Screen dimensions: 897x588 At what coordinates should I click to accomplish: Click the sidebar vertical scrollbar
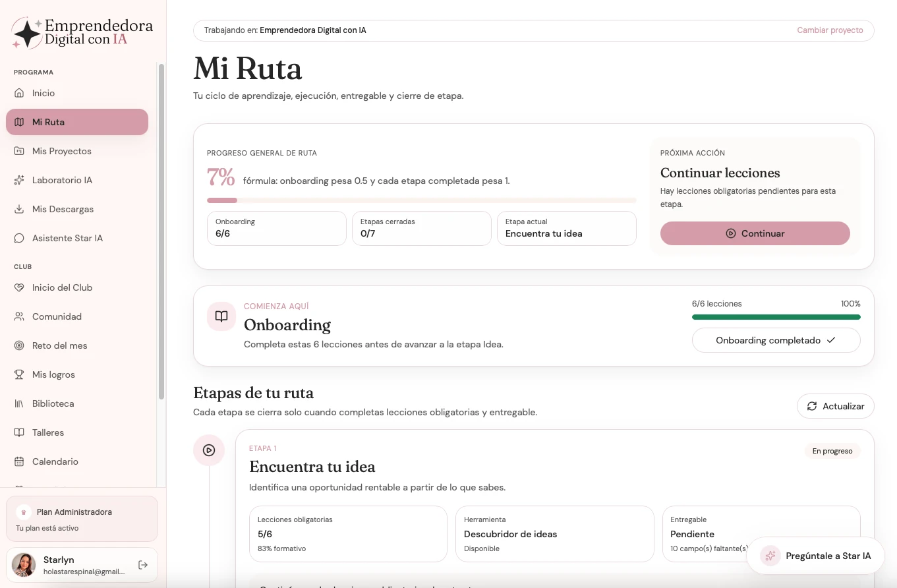[x=161, y=231]
